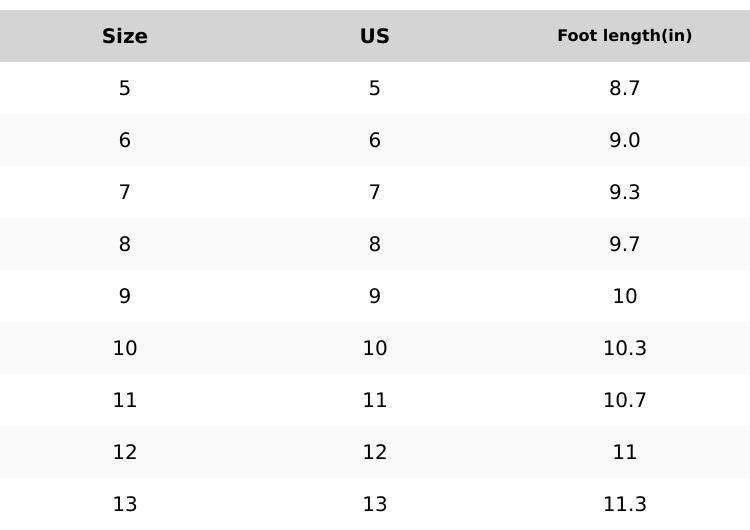
Task: Select the Foot length(in) column header
Action: pos(624,36)
